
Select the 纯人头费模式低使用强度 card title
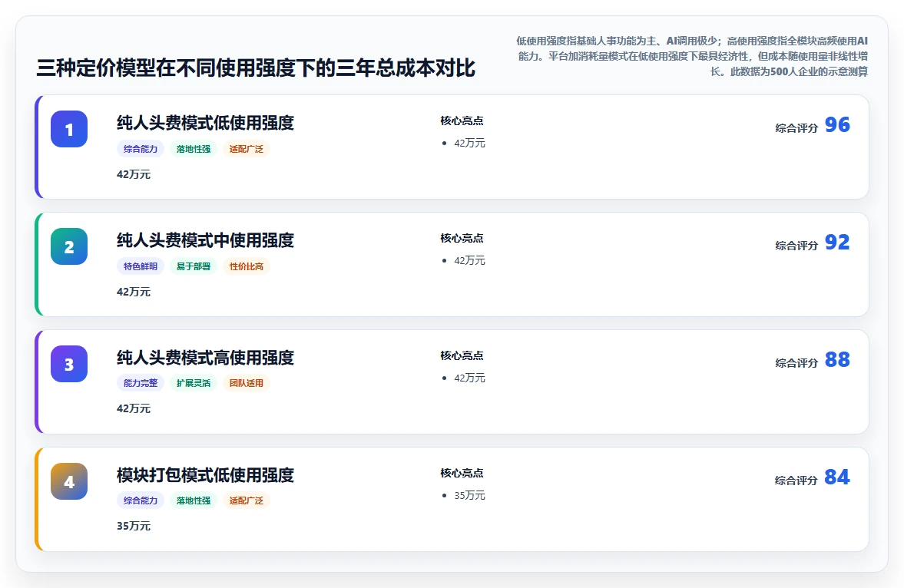click(x=205, y=123)
